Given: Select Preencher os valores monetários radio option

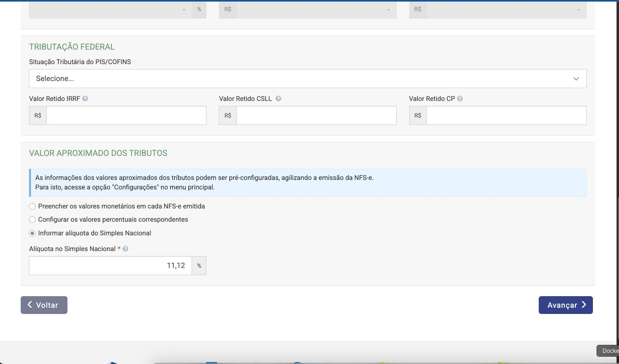Looking at the screenshot, I should click(x=32, y=206).
